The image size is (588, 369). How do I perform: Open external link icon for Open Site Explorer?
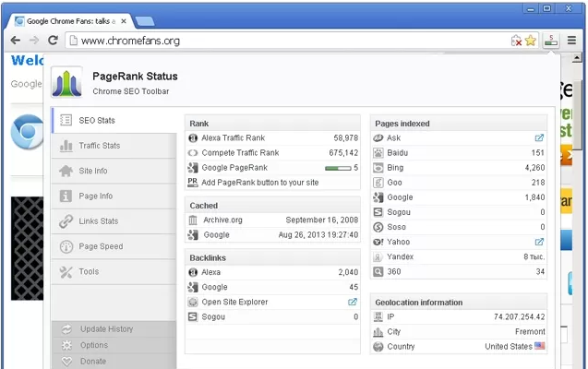pos(353,302)
